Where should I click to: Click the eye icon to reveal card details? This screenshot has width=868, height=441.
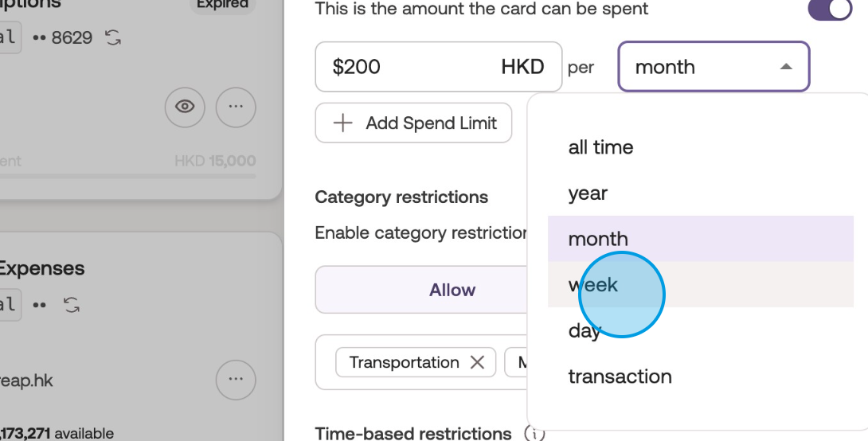[x=185, y=106]
